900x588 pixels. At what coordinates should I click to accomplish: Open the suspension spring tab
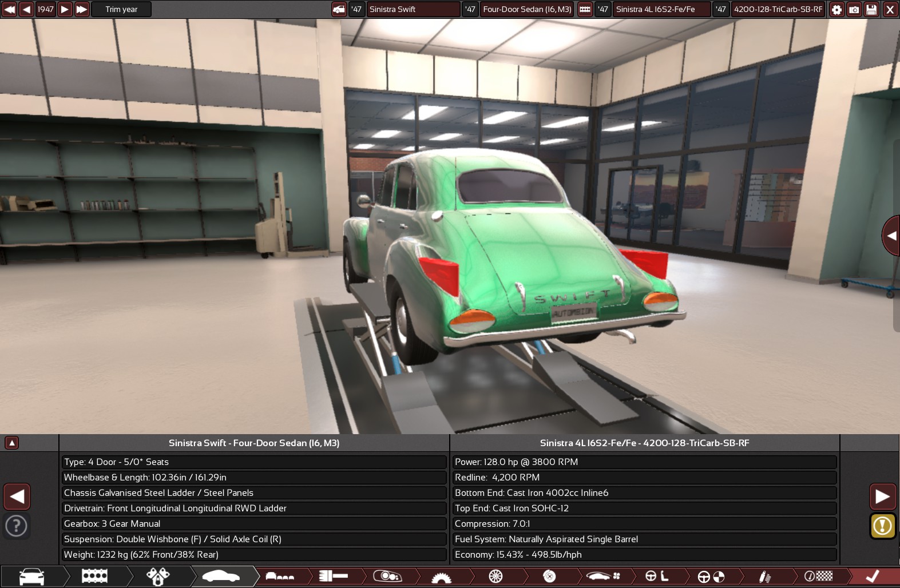click(x=764, y=576)
